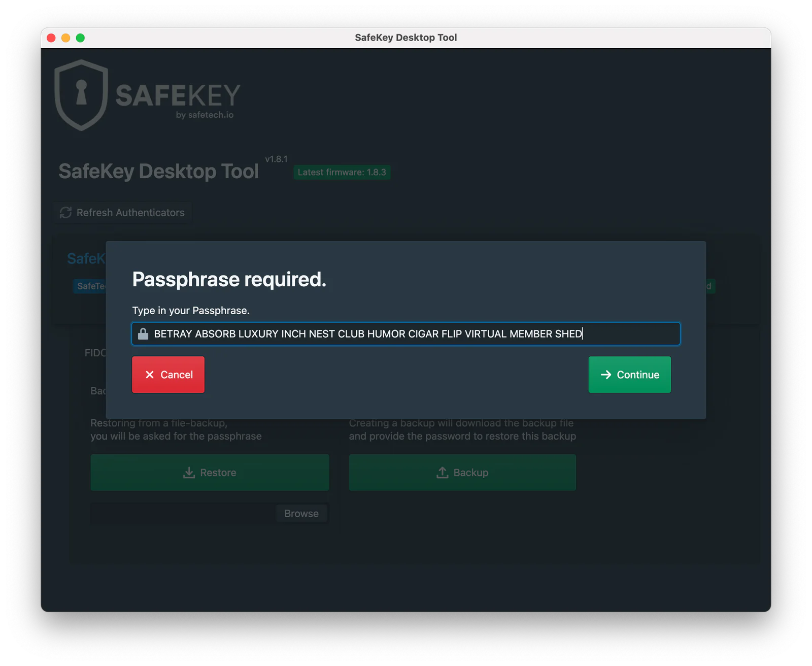Viewport: 812px width, 666px height.
Task: Focus the passphrase input field
Action: (x=405, y=334)
